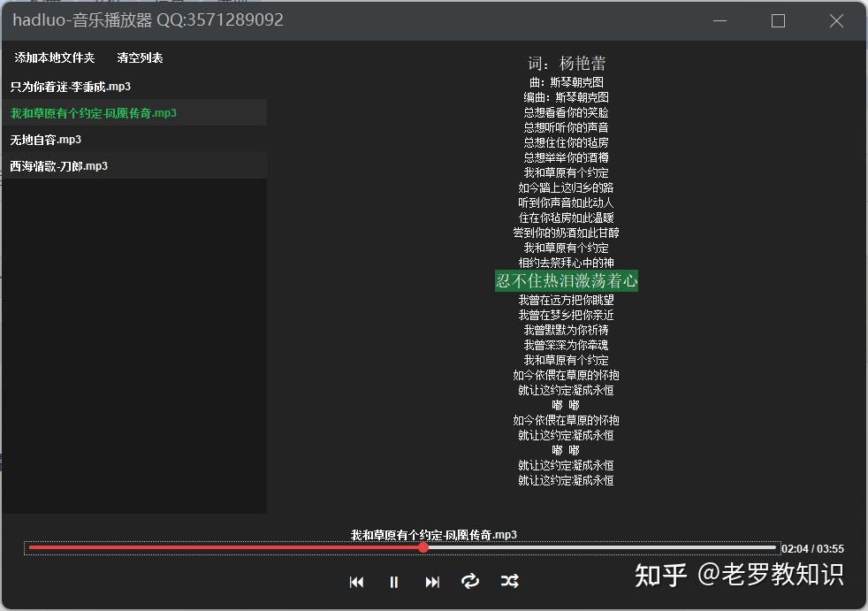Toggle pause on the playback controls

click(393, 582)
